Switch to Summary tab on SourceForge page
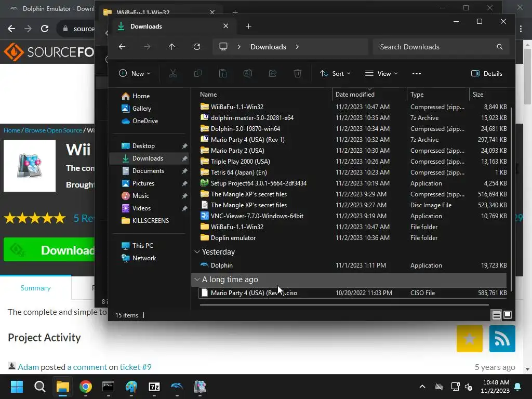This screenshot has height=399, width=532. pyautogui.click(x=35, y=288)
